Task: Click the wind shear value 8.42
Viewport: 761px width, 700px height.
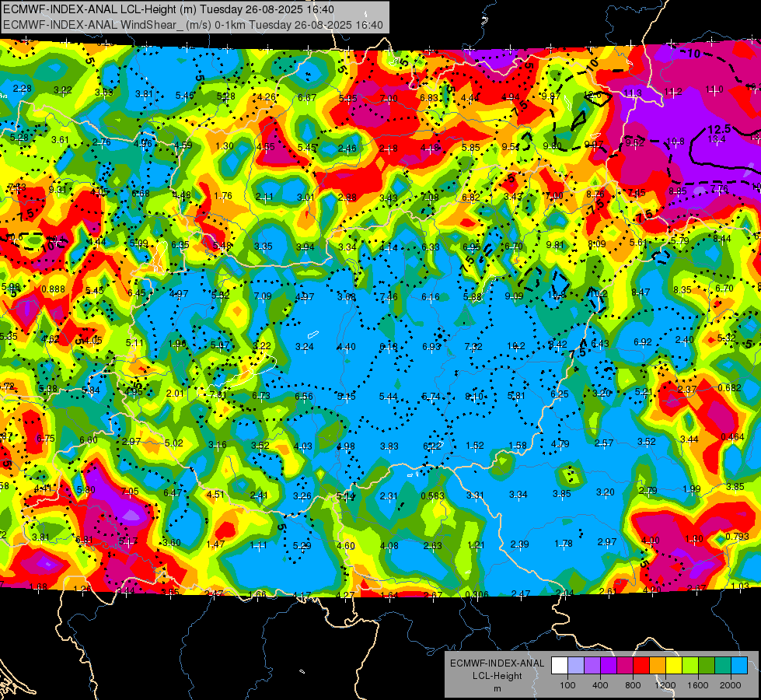Action: click(557, 345)
